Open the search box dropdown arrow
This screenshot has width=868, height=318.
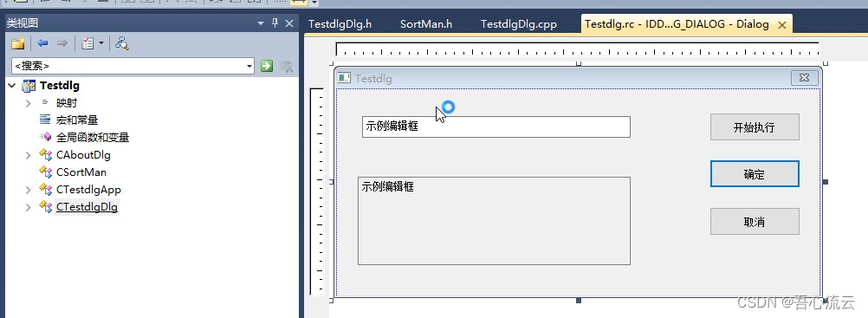tap(249, 66)
